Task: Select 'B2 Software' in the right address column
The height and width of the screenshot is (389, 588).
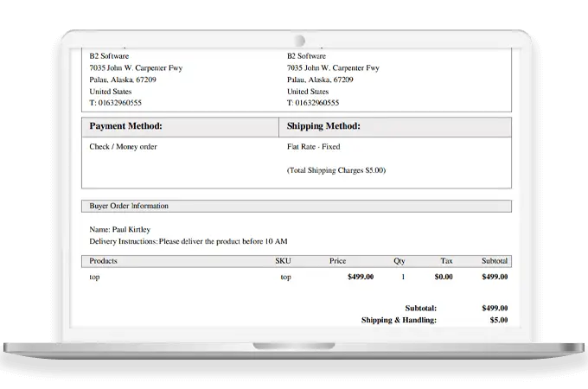Action: point(306,56)
